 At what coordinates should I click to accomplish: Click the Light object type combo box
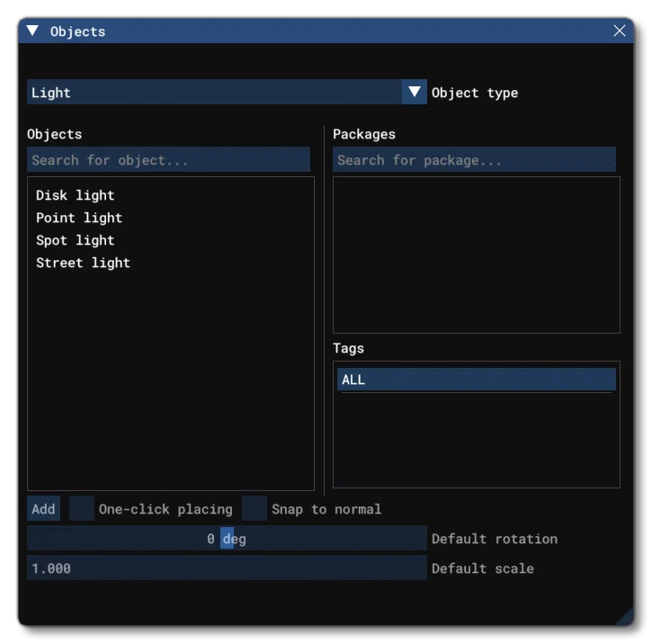click(227, 92)
